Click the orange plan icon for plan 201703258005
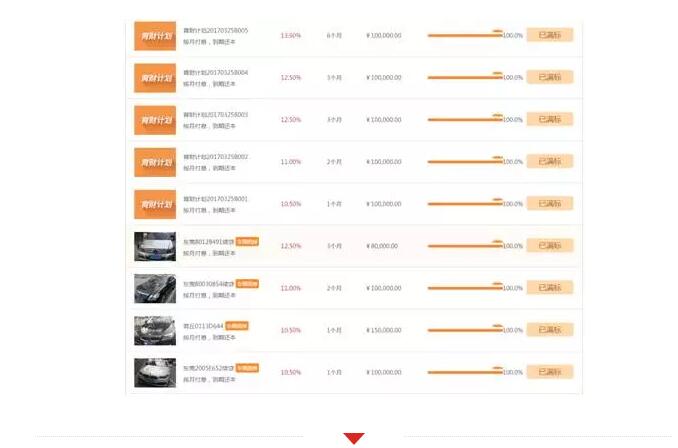678x448 pixels. click(x=155, y=36)
